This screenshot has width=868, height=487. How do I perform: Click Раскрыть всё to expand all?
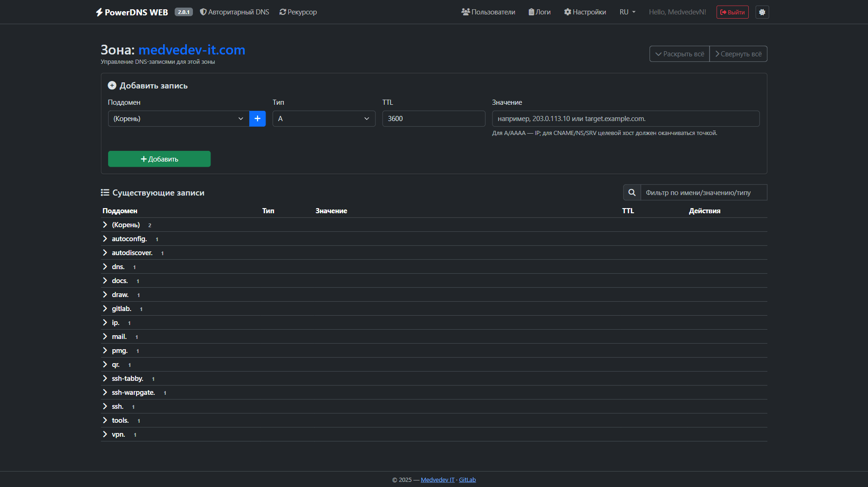(x=679, y=54)
